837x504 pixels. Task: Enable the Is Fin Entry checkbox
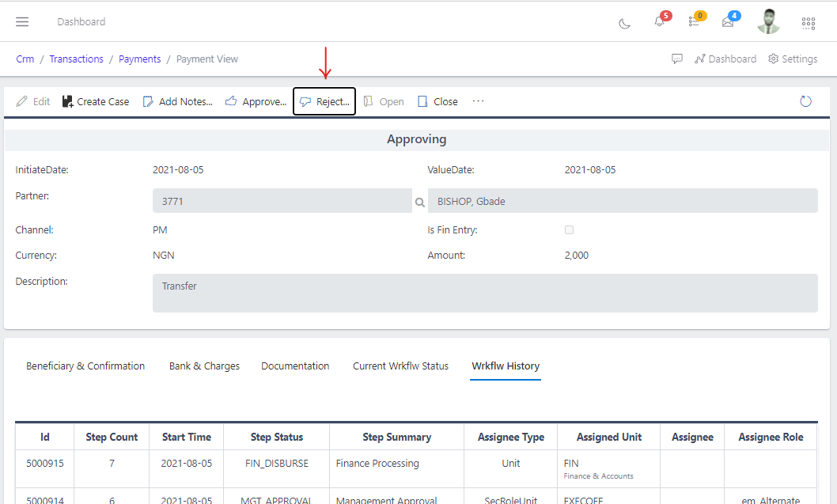[569, 229]
